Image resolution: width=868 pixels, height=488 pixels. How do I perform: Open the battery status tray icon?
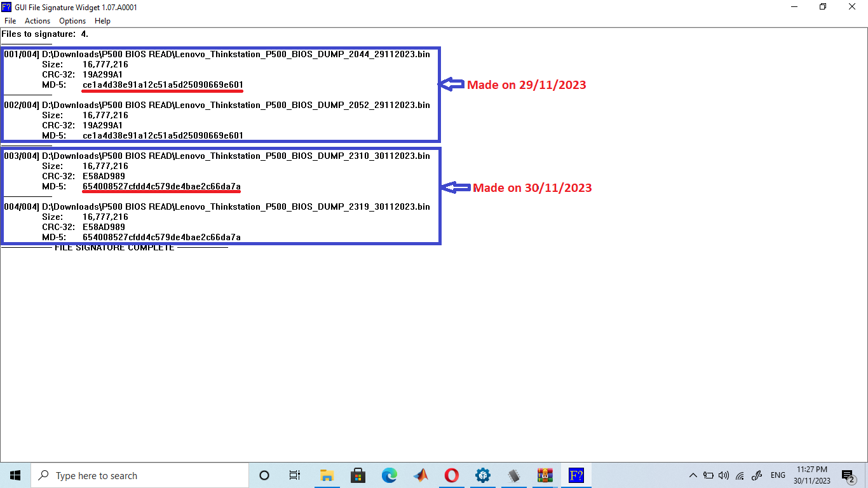click(709, 475)
